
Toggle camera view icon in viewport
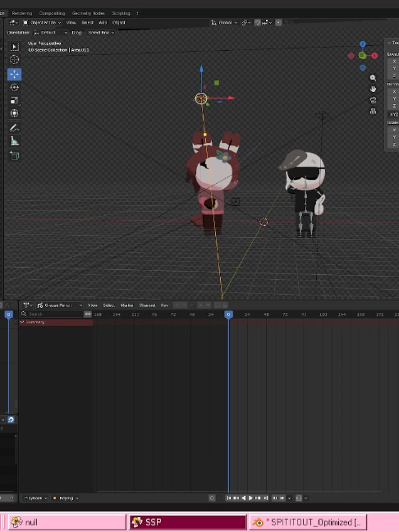[373, 100]
